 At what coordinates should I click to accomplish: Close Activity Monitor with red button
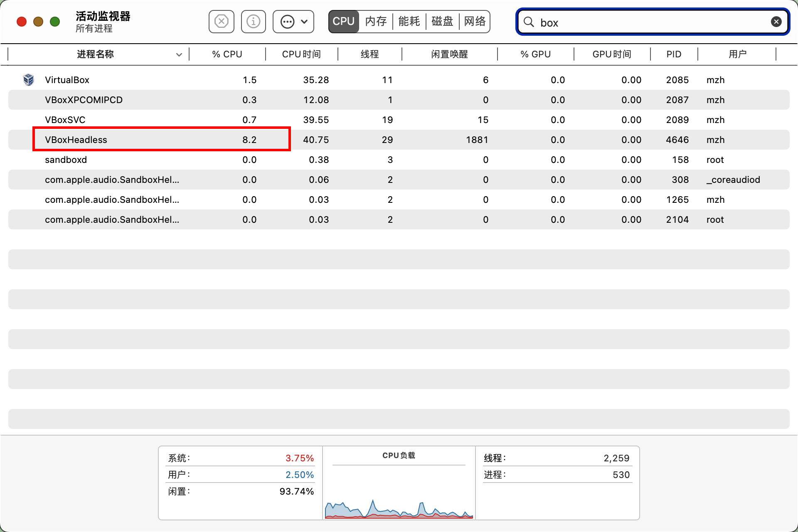click(x=22, y=22)
